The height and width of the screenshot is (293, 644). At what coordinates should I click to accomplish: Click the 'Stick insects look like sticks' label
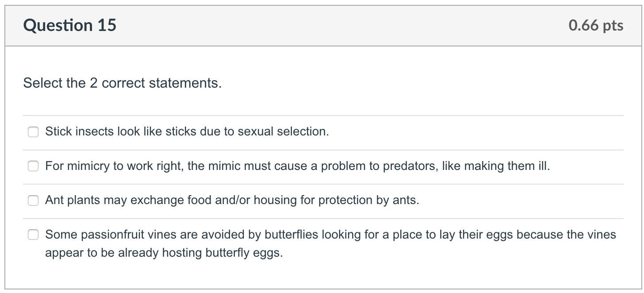point(187,131)
